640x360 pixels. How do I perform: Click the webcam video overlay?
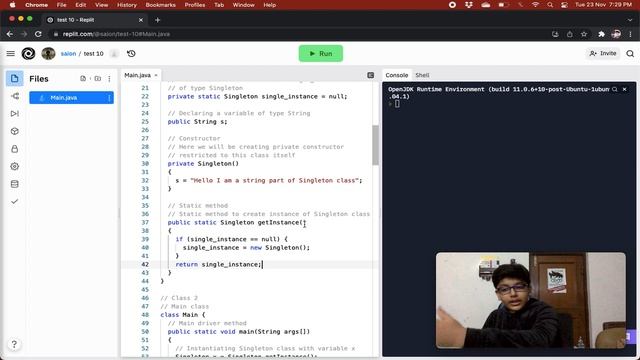click(531, 300)
